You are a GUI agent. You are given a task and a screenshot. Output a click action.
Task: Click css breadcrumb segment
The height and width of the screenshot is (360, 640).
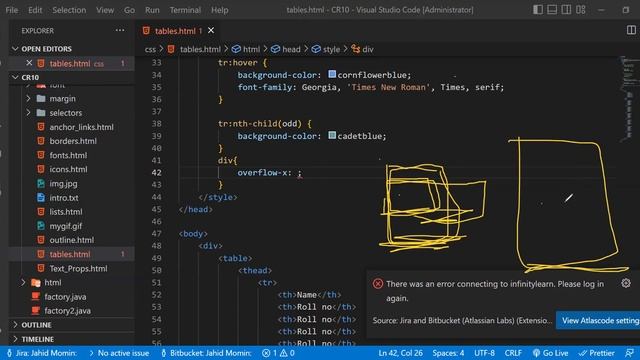(150, 49)
